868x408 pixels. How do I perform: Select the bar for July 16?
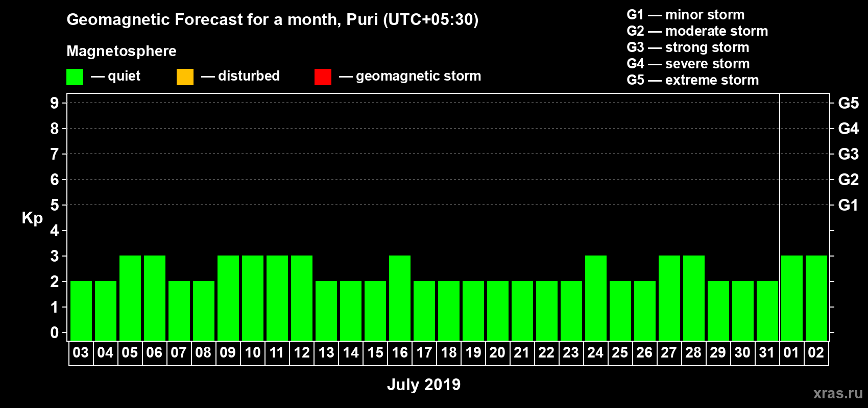click(400, 298)
